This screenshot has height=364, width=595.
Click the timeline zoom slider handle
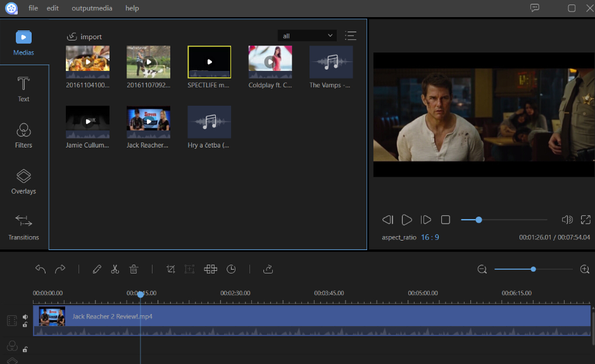pyautogui.click(x=534, y=269)
